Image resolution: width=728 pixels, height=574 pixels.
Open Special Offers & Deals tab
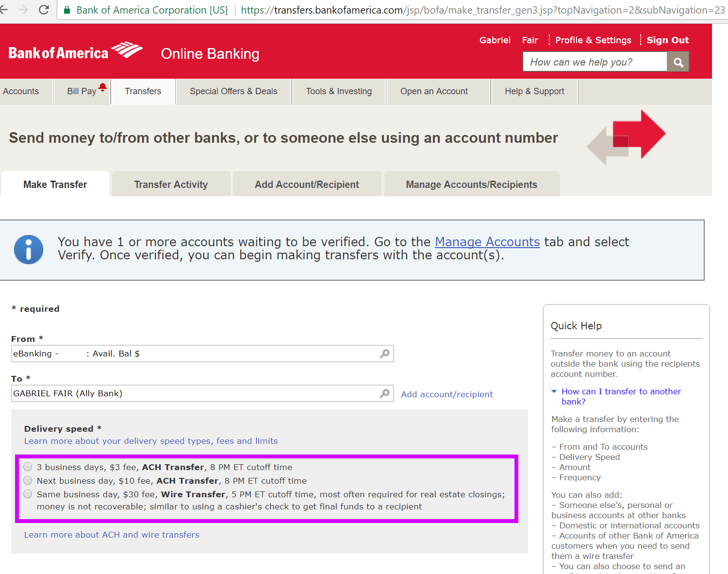pos(233,91)
